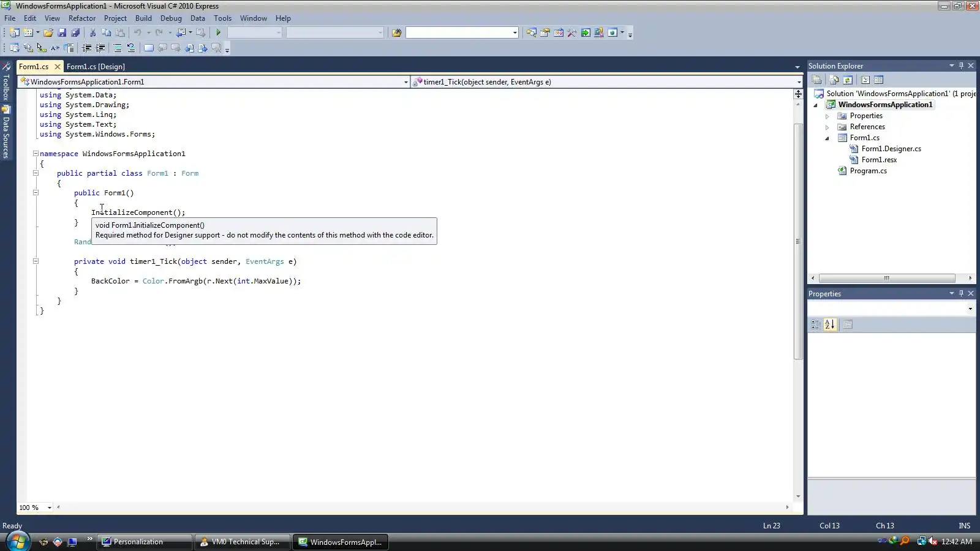Click the New Project toolbar icon
The image size is (980, 551).
(14, 32)
